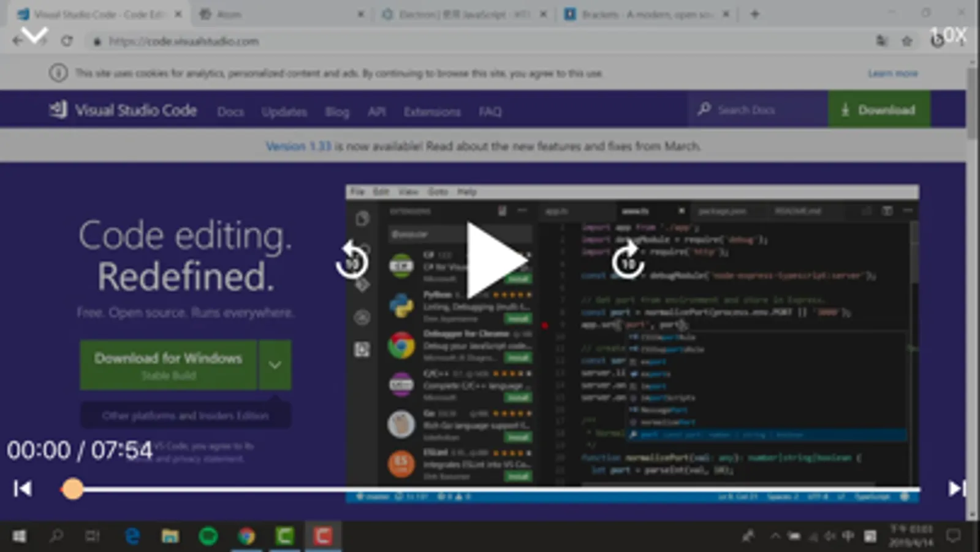Click into the Search Docs field
Viewport: 980px width, 552px height.
(757, 110)
